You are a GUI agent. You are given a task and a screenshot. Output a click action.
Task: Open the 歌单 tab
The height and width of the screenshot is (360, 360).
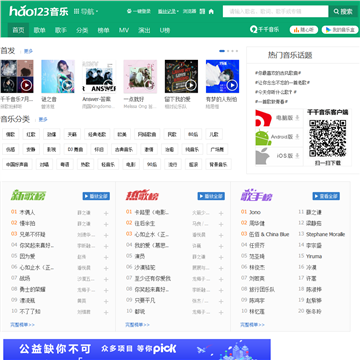pyautogui.click(x=40, y=30)
